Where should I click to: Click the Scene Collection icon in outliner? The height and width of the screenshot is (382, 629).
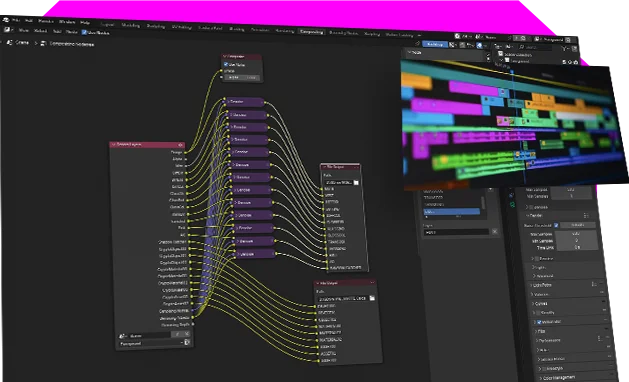[501, 53]
